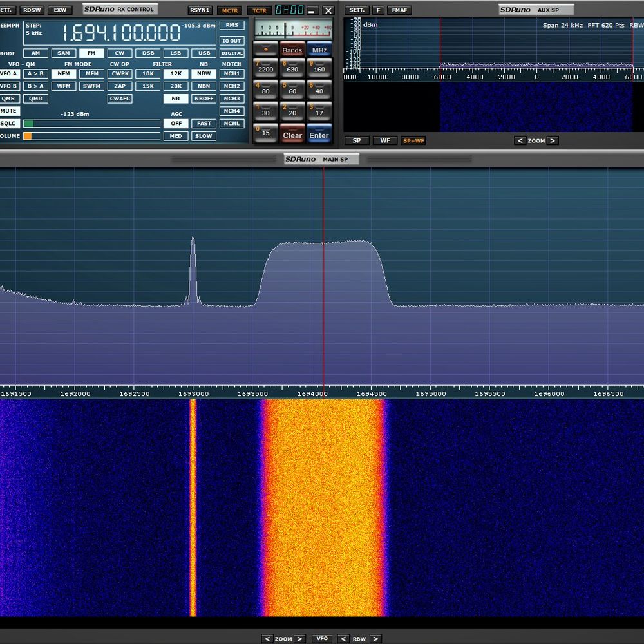Set AGC to SLOW
Viewport: 644px width, 644px height.
pos(204,136)
